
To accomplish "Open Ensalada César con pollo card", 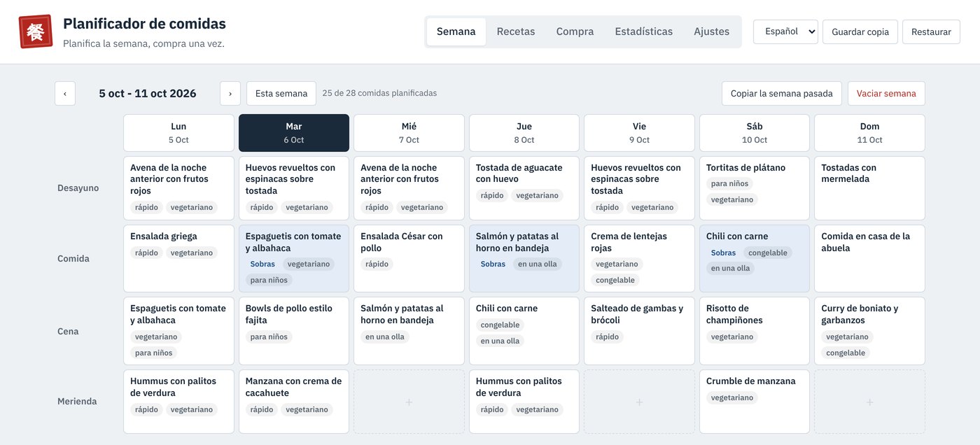I will (409, 258).
